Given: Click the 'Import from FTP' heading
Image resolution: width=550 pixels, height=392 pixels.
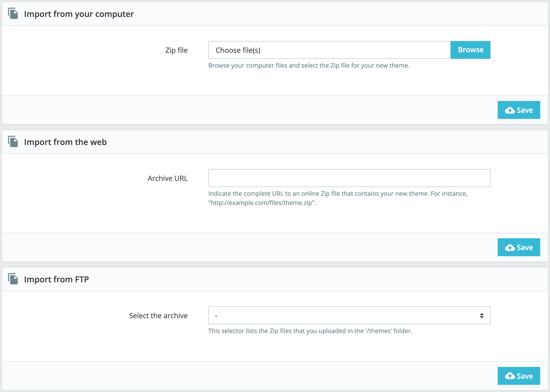Looking at the screenshot, I should 56,280.
